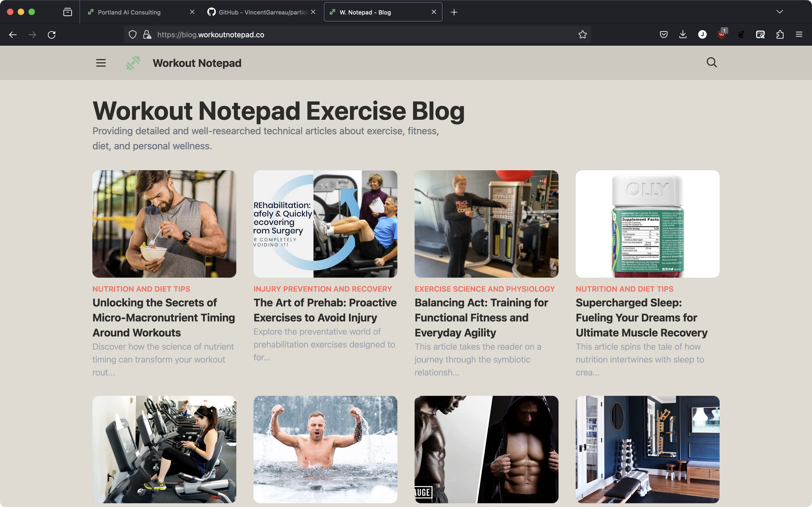Viewport: 812px width, 507px height.
Task: Open Micro-Macronutrient Timing article title
Action: [164, 317]
